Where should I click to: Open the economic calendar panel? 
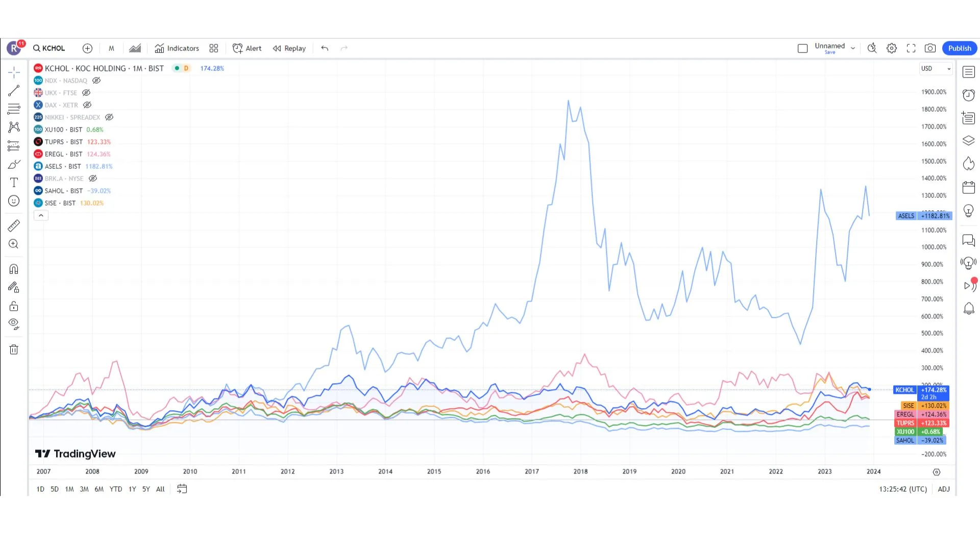(969, 187)
